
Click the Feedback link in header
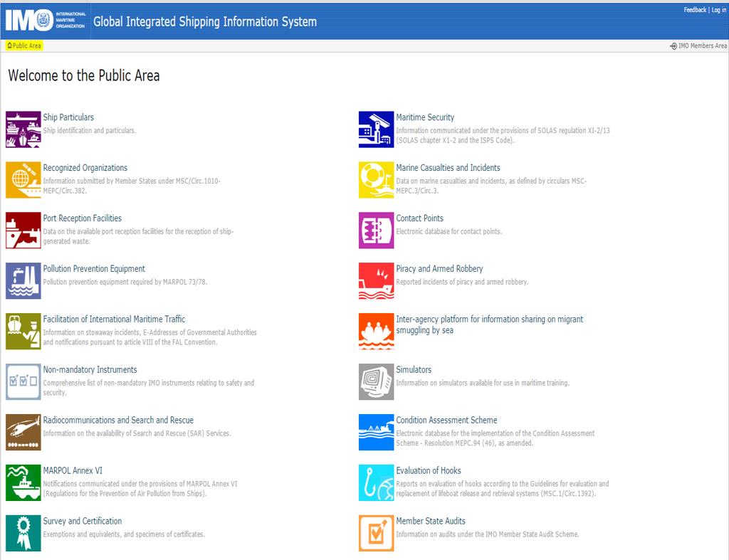[695, 10]
